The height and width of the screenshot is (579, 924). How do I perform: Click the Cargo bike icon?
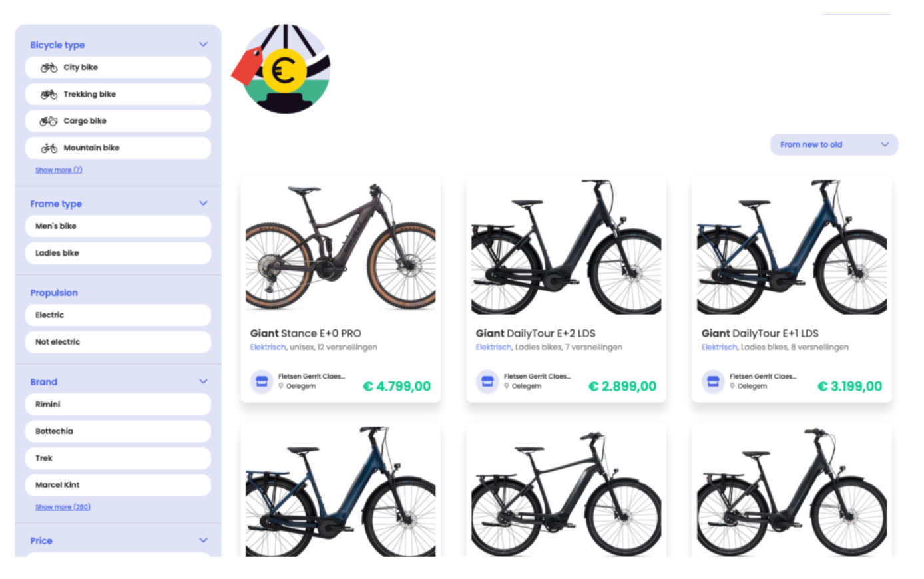tap(49, 121)
